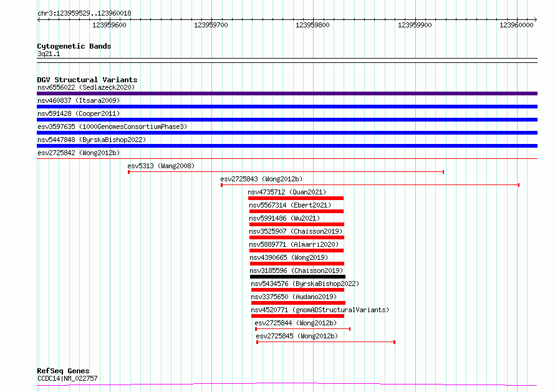
Task: Open variant nsv6556022 (Sedlazeck2020) label
Action: pos(85,87)
